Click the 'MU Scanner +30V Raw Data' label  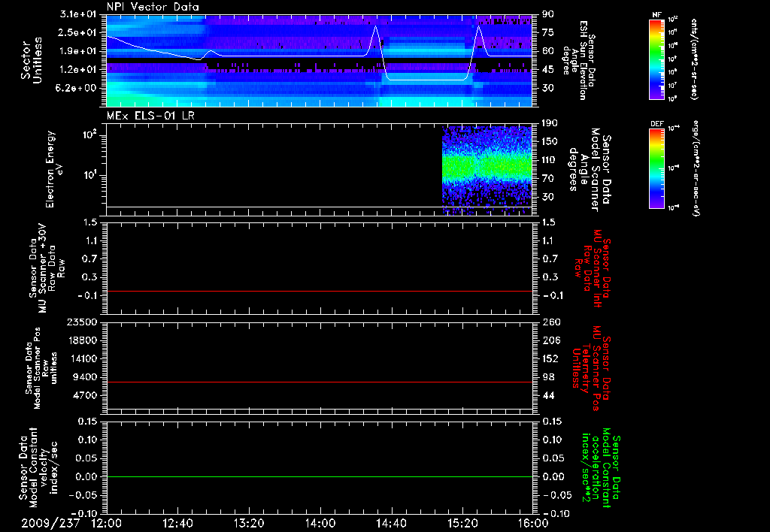point(46,268)
